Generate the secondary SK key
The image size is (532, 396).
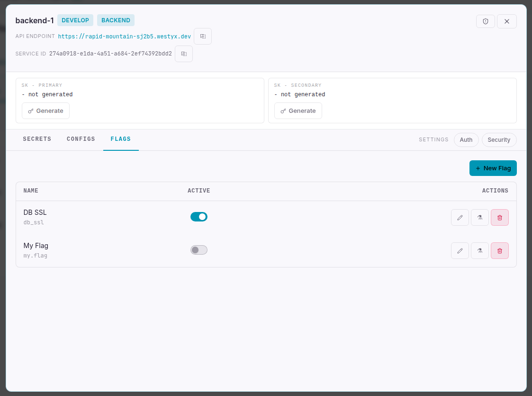click(x=298, y=111)
